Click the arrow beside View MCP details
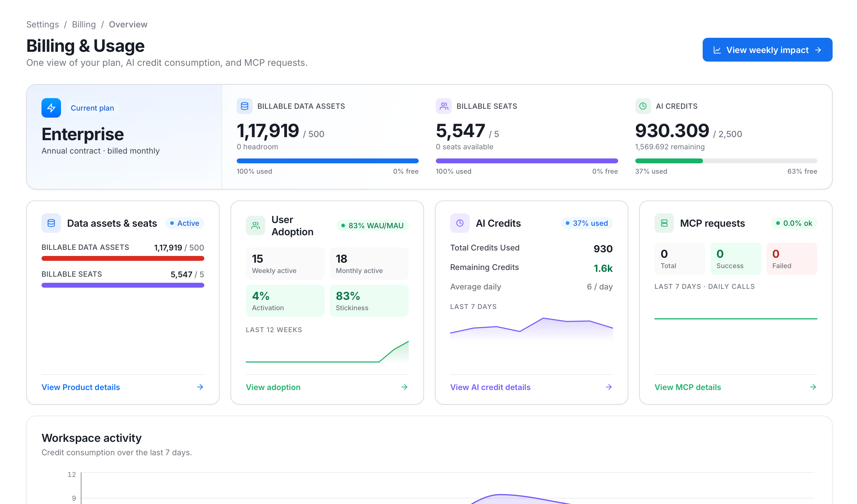The image size is (857, 504). point(813,387)
